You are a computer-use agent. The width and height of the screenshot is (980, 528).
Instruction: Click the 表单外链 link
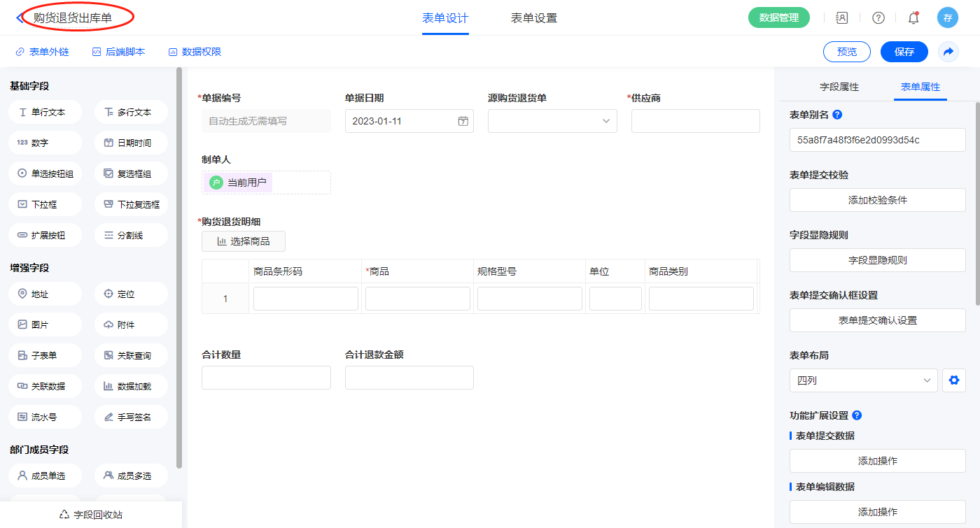(43, 52)
